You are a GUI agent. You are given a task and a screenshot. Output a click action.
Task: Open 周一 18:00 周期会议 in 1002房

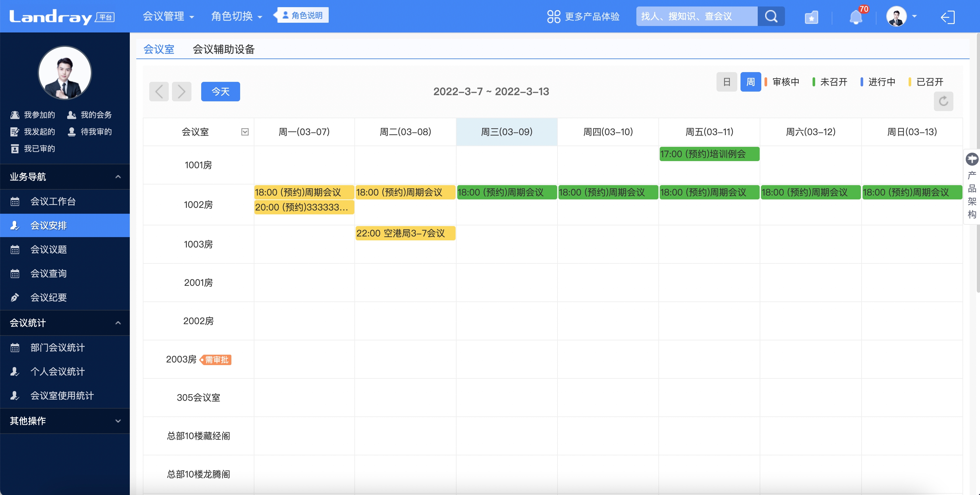click(x=304, y=192)
